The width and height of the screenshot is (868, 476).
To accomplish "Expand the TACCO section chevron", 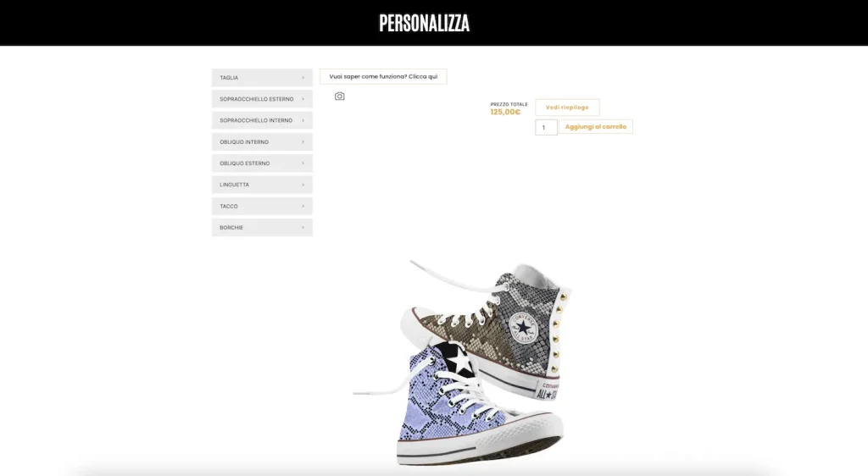I will pos(303,206).
